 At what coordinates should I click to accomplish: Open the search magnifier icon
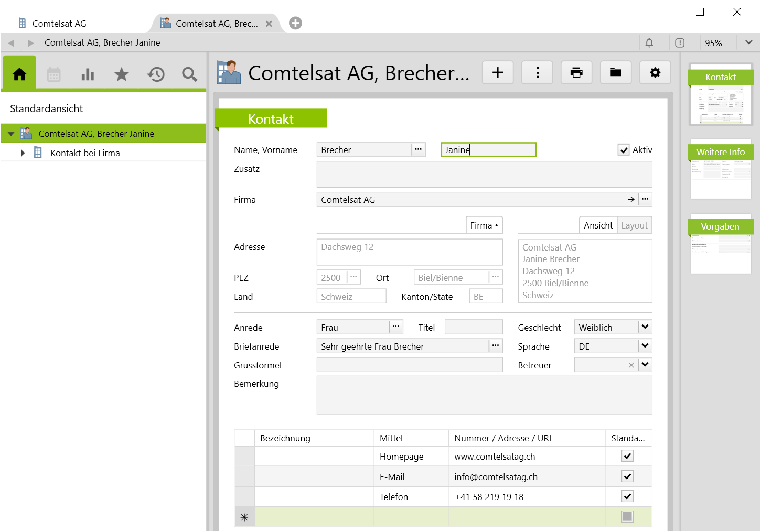pos(189,74)
